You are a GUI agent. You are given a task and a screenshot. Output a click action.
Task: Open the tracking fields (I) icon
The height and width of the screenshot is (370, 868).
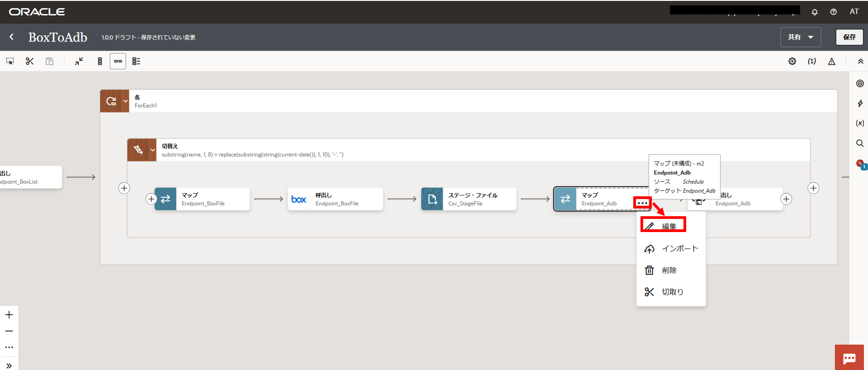pyautogui.click(x=812, y=61)
